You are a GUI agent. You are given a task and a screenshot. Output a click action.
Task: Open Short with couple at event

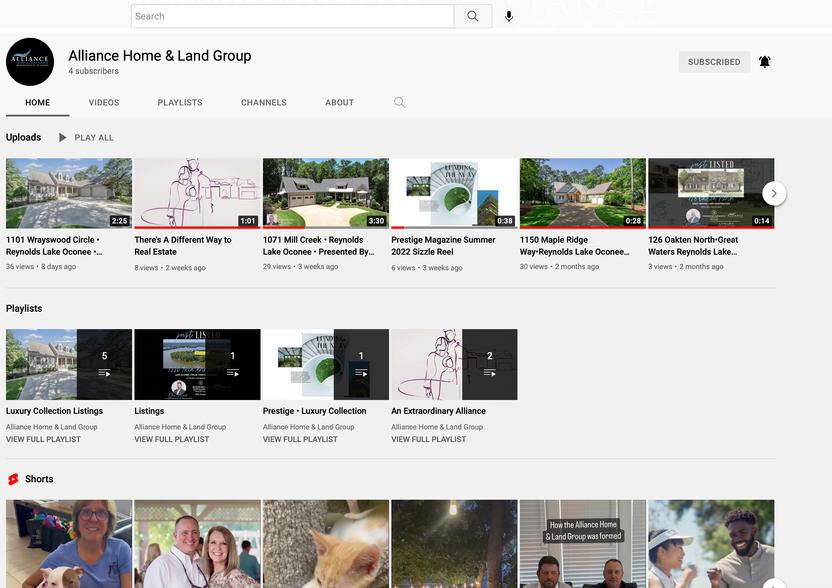pos(197,543)
